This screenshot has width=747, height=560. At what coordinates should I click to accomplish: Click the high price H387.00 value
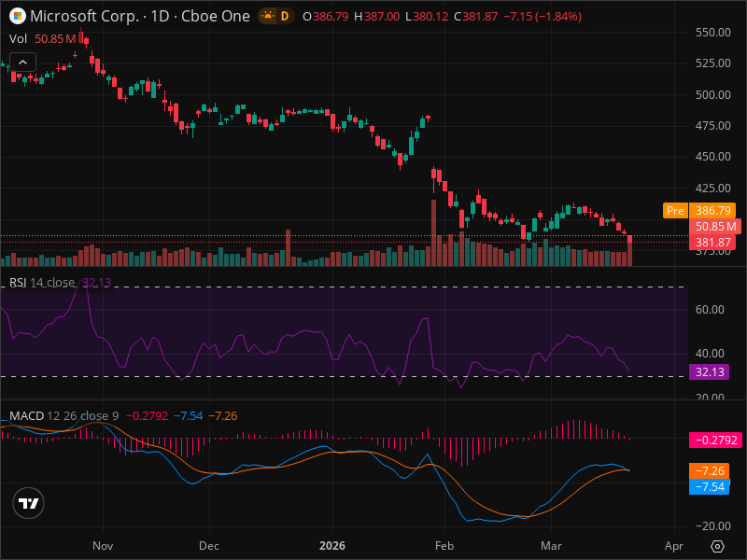tap(377, 16)
